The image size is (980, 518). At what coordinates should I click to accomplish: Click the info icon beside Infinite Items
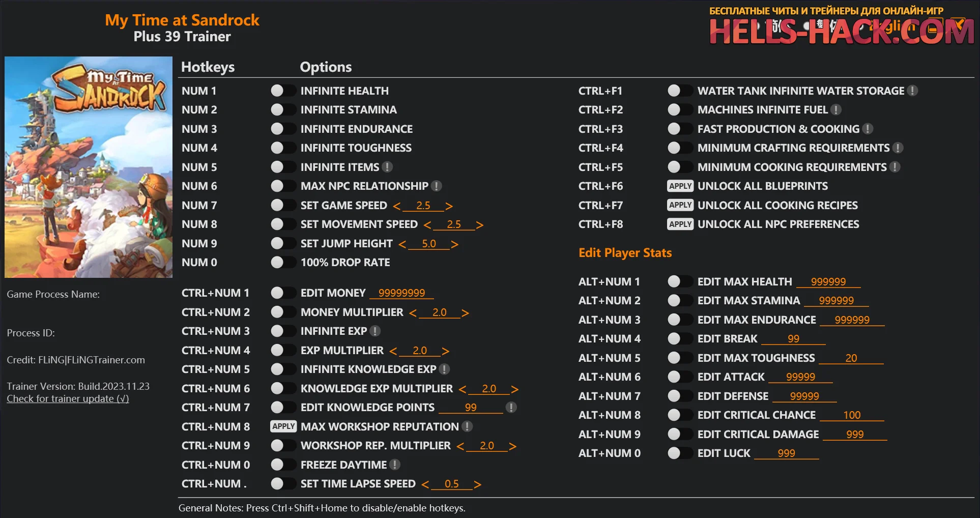click(387, 167)
